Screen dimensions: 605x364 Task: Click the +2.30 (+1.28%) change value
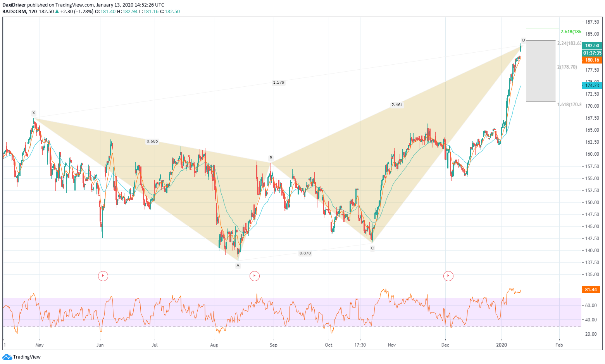(x=77, y=12)
